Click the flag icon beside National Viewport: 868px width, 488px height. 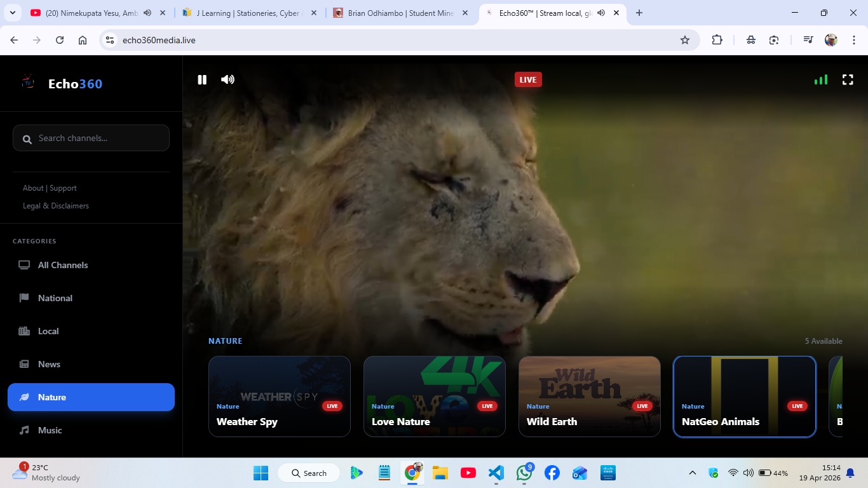[x=24, y=298]
